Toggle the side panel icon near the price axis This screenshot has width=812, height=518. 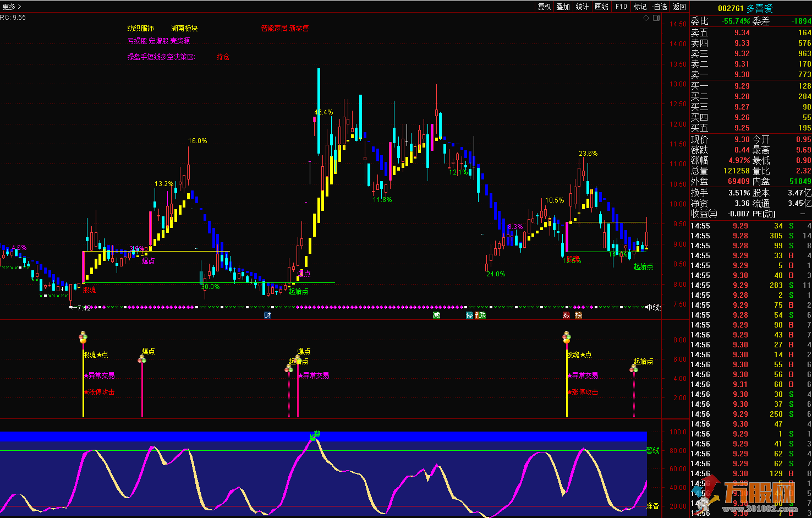click(656, 18)
